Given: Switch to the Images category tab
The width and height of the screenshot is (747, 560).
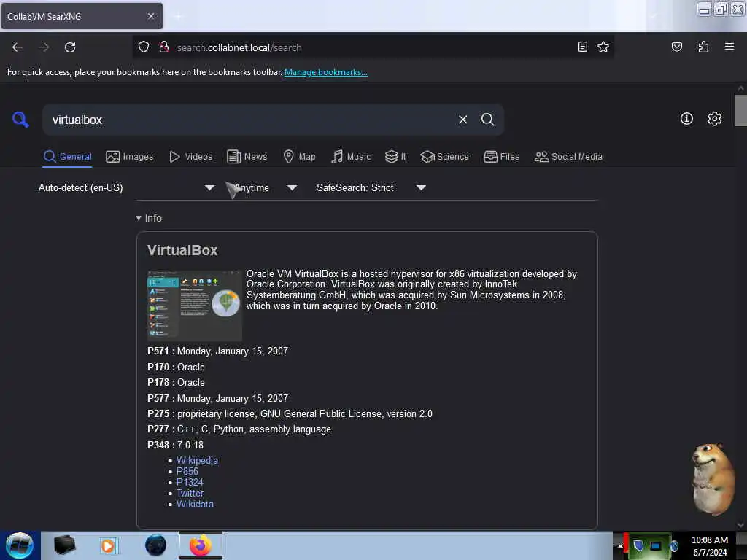Looking at the screenshot, I should tap(130, 157).
